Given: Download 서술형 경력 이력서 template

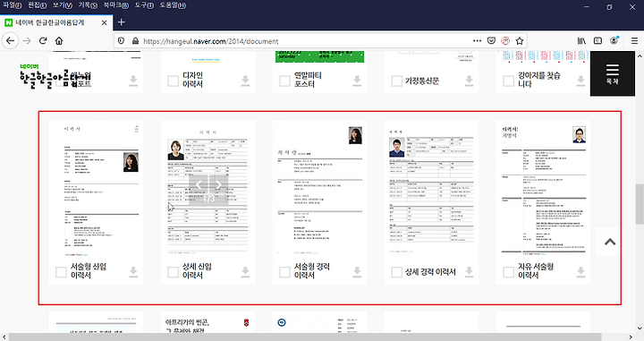Looking at the screenshot, I should tap(357, 271).
